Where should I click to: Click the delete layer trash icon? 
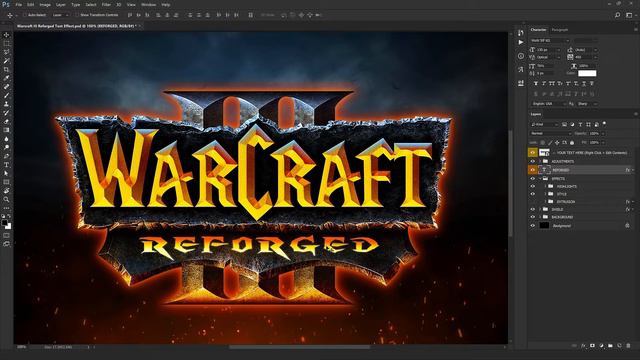(628, 346)
